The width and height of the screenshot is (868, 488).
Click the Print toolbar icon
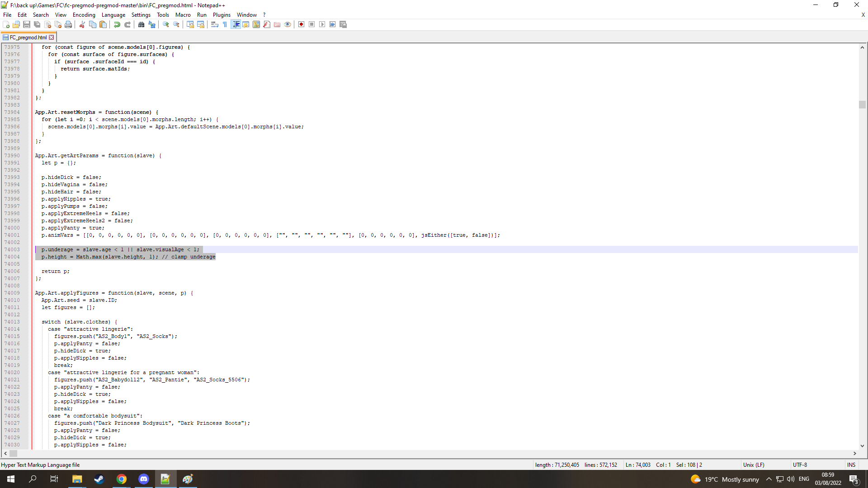[68, 24]
